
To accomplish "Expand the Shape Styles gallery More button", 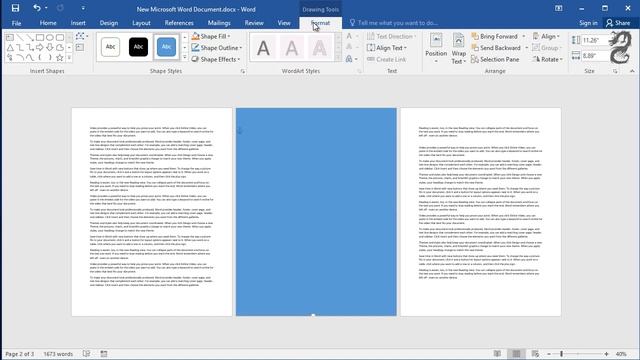I will [x=184, y=58].
